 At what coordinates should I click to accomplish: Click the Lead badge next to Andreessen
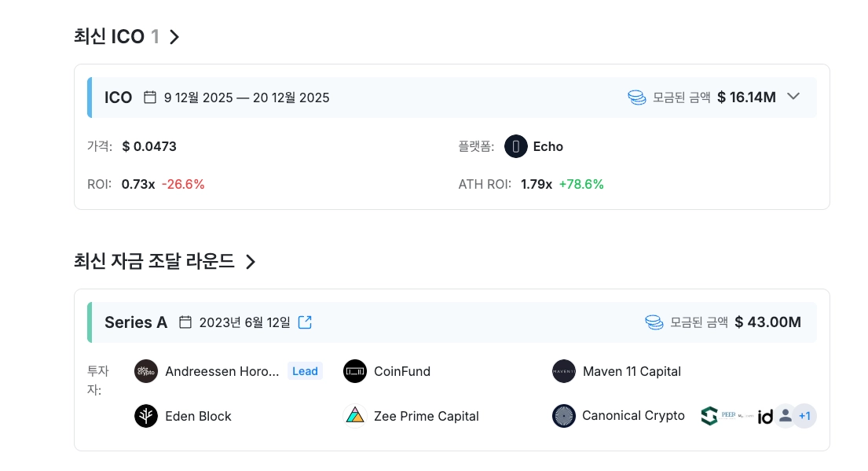pos(305,371)
